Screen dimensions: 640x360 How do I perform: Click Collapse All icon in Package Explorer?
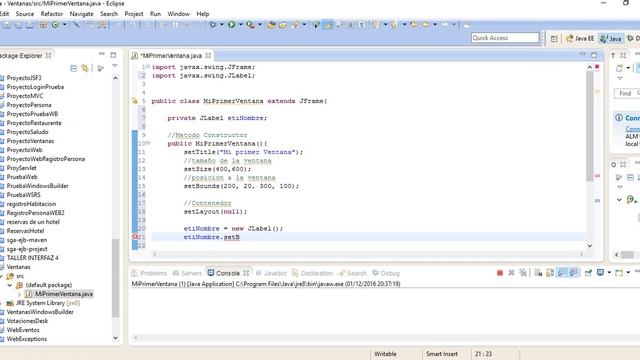[73, 68]
